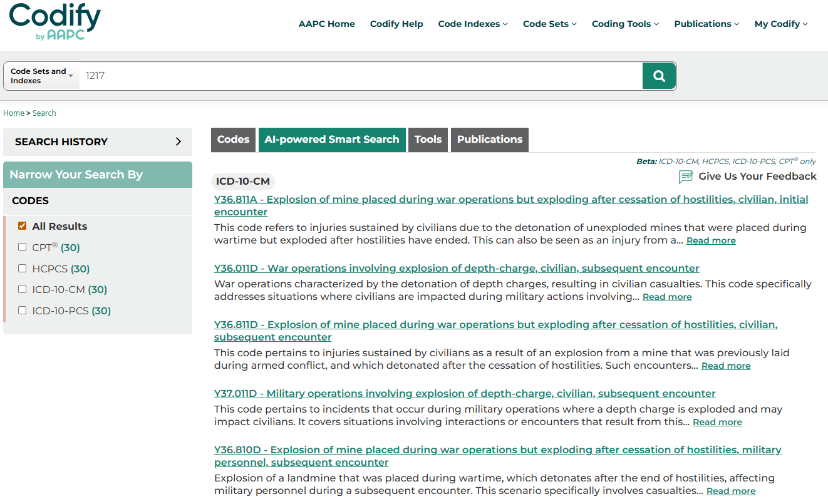Uncheck the All Results checkbox

pyautogui.click(x=23, y=226)
